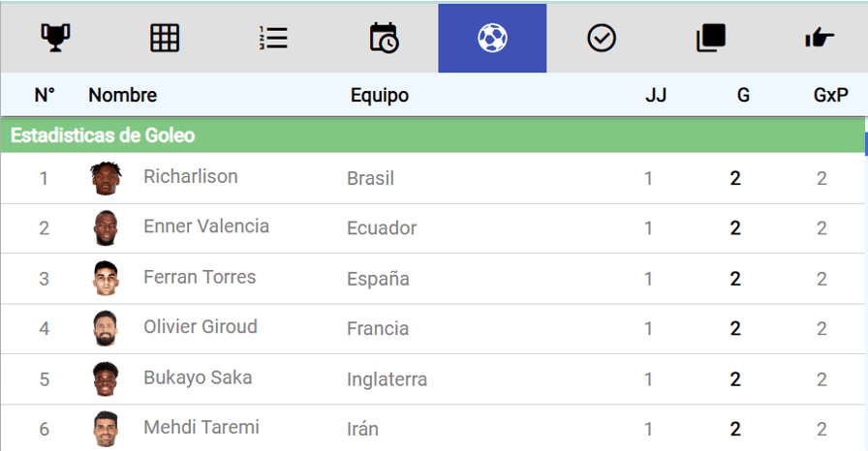Image resolution: width=868 pixels, height=451 pixels.
Task: Select the soccer ball scorers tab
Action: (492, 38)
